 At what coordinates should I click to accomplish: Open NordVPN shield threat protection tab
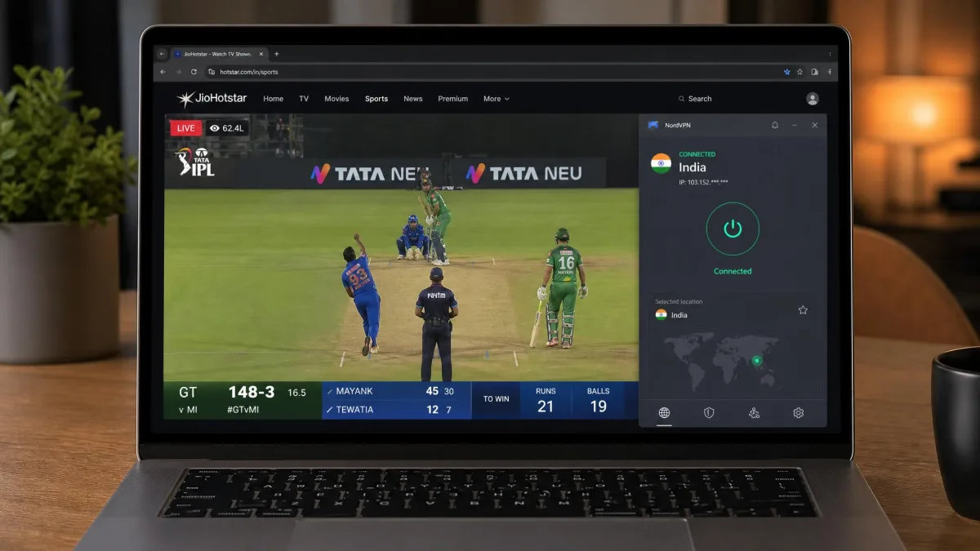[x=709, y=413]
